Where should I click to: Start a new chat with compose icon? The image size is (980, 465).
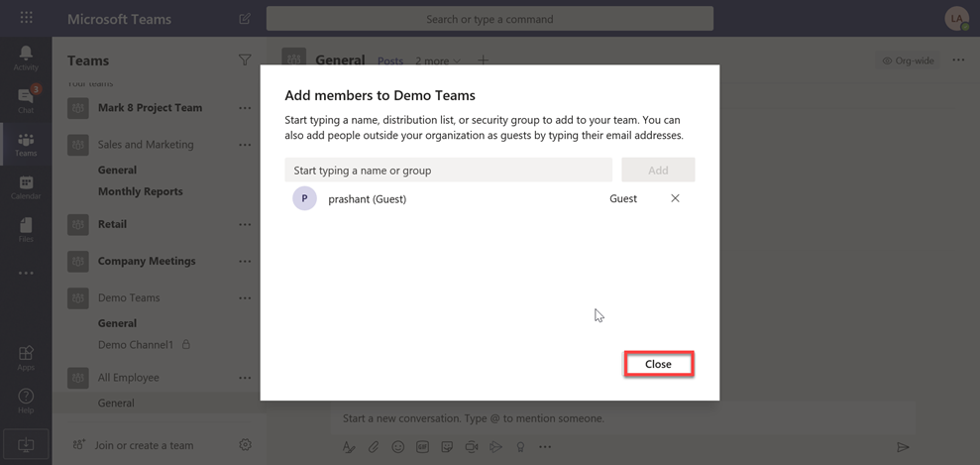(x=245, y=19)
